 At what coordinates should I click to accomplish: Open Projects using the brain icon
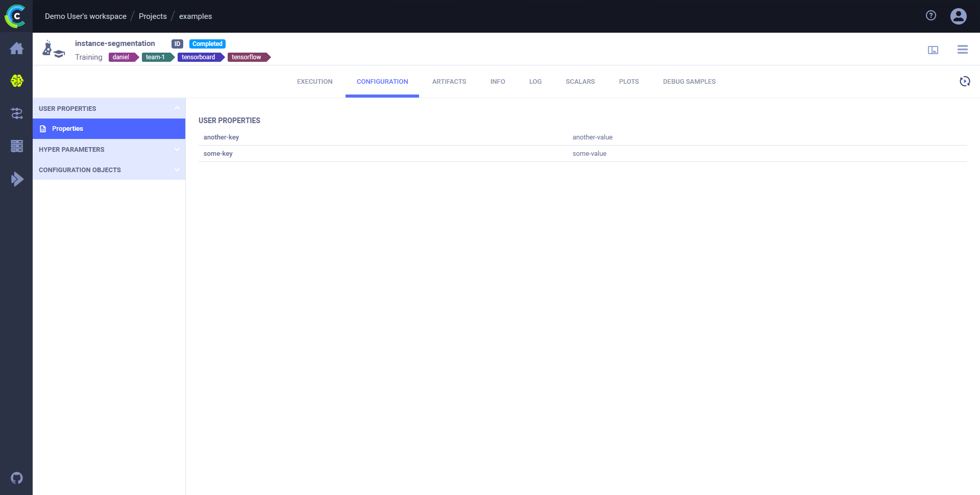[16, 81]
